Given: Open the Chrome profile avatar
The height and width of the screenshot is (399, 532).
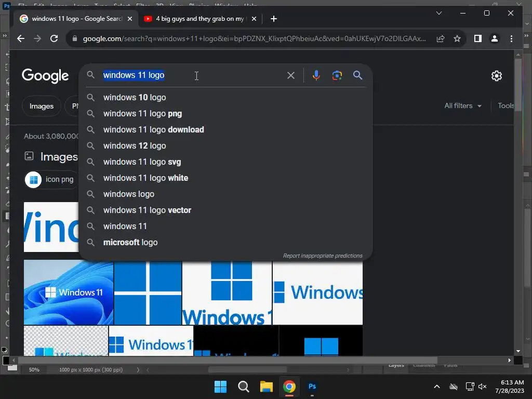Looking at the screenshot, I should 495,38.
